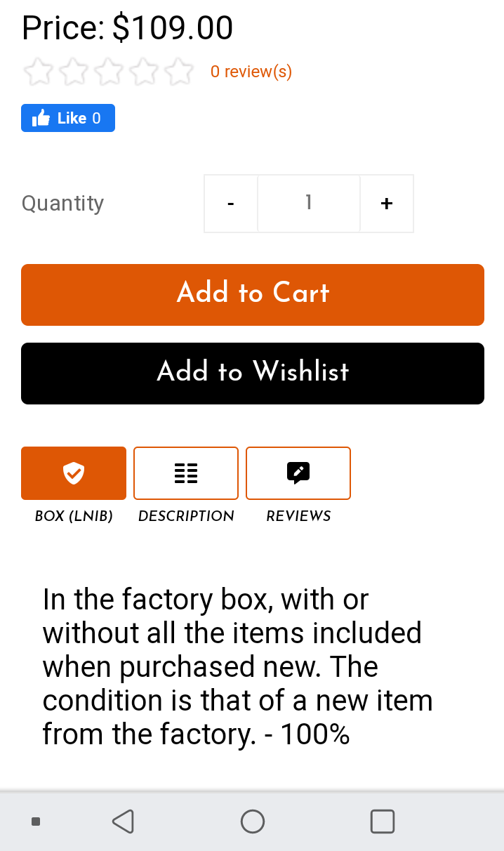Select the DESCRIPTION tab label
Screen dimensions: 504x851
pyautogui.click(x=186, y=516)
